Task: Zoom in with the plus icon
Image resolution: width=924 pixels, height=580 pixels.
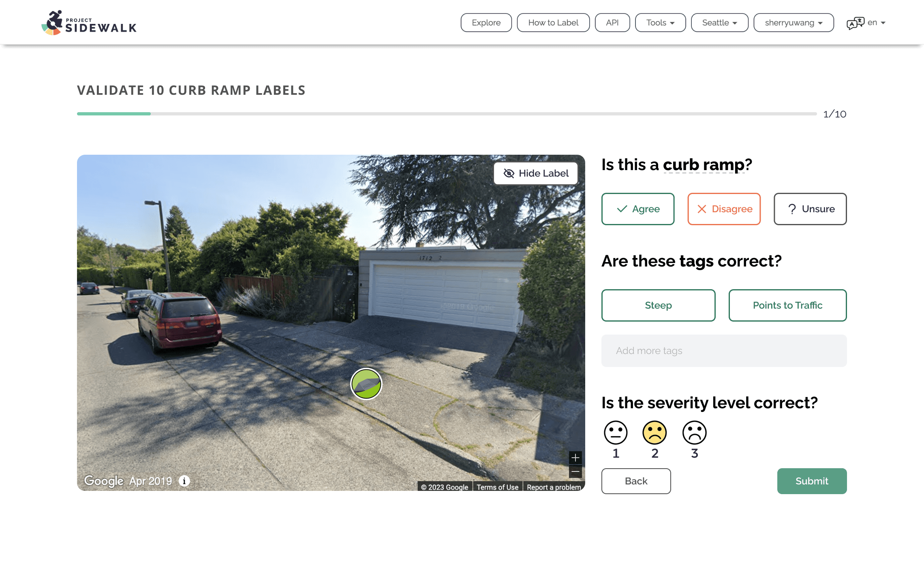Action: [575, 458]
